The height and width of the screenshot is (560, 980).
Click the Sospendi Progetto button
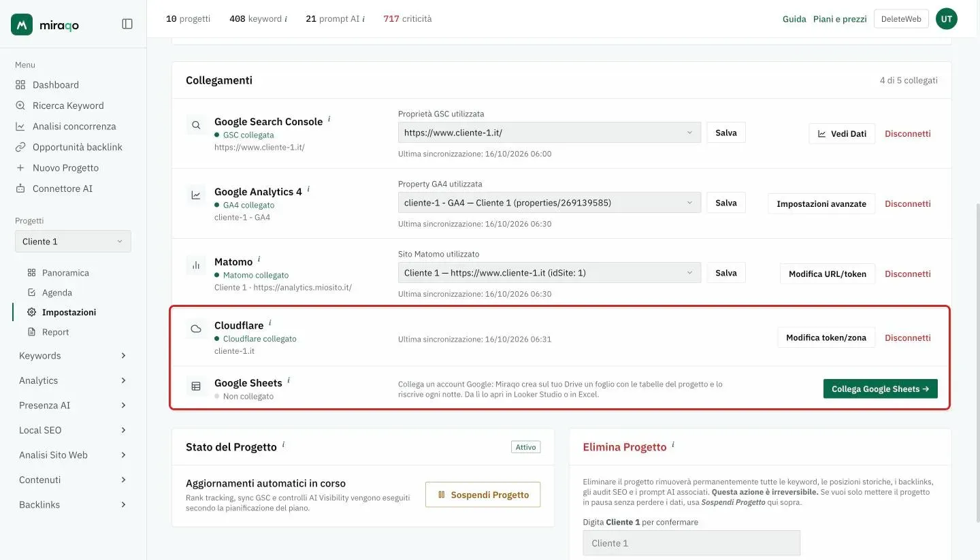click(483, 495)
